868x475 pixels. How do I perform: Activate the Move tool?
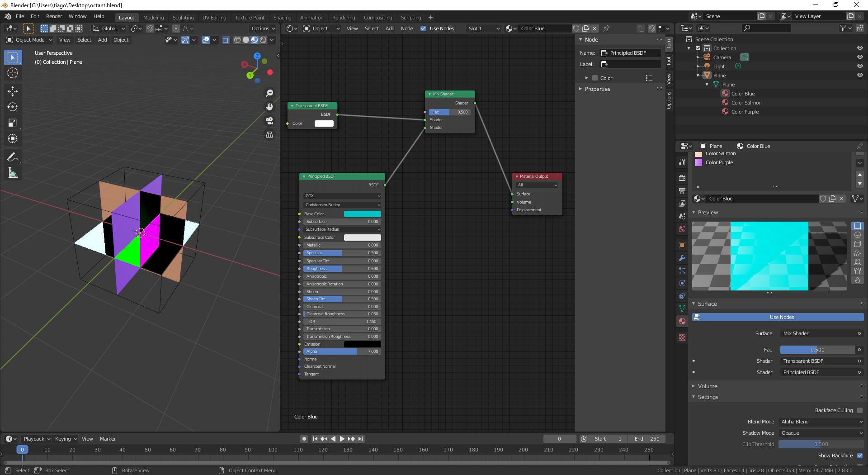(x=13, y=91)
